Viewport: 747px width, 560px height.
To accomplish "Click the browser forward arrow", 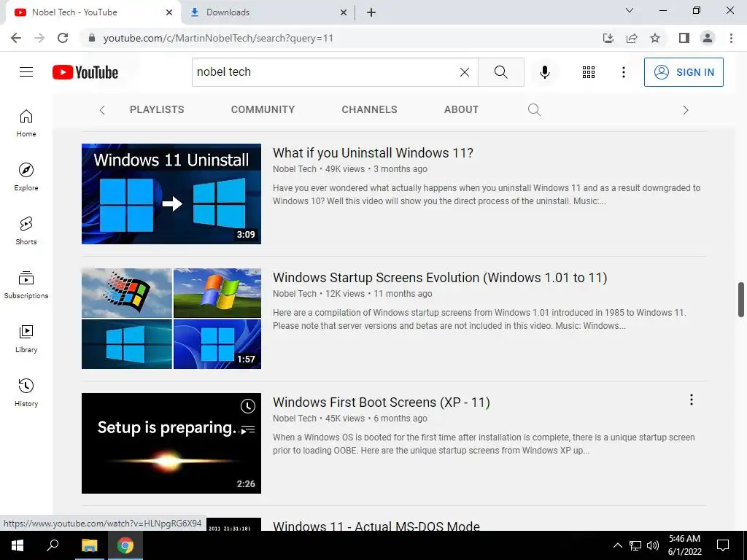I will click(39, 38).
